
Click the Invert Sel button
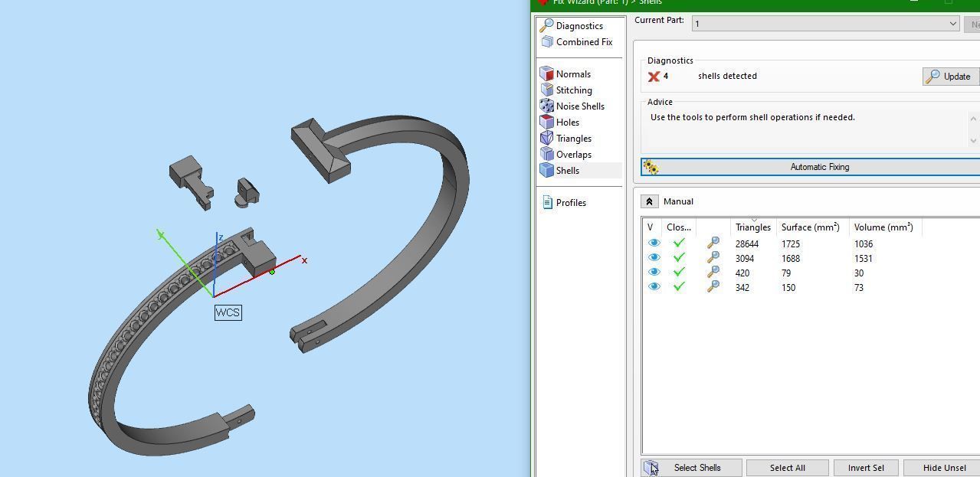point(866,468)
